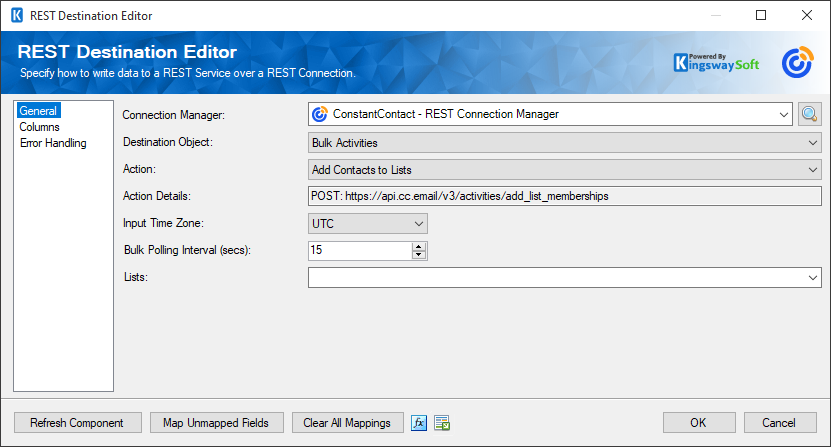The image size is (831, 447).
Task: Click the Destination Object label
Action: coord(167,142)
